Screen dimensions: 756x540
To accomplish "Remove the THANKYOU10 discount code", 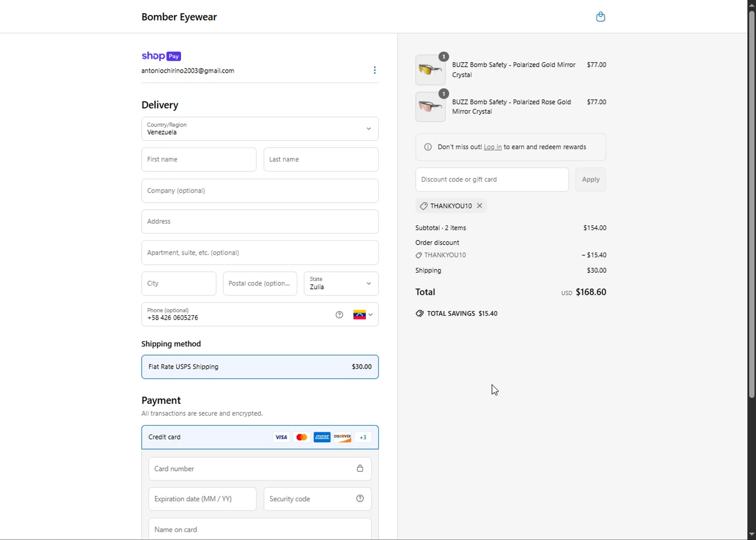I will (479, 206).
